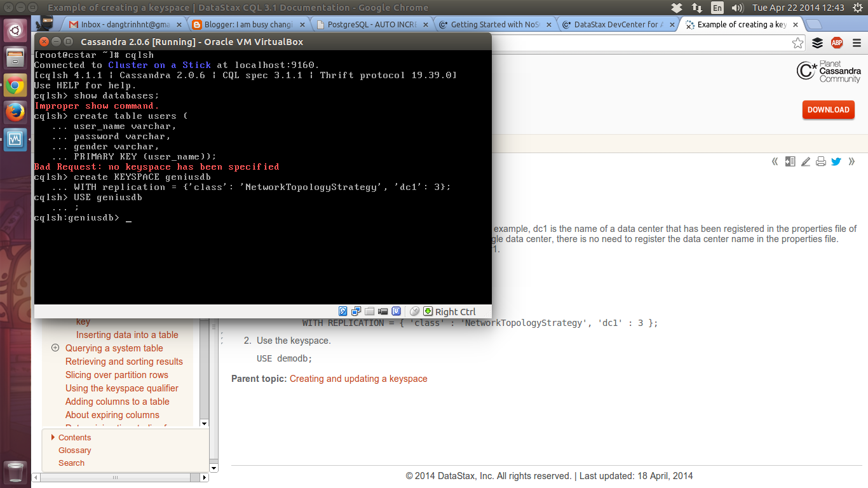
Task: Open the Adblock Plus extension icon
Action: (837, 43)
